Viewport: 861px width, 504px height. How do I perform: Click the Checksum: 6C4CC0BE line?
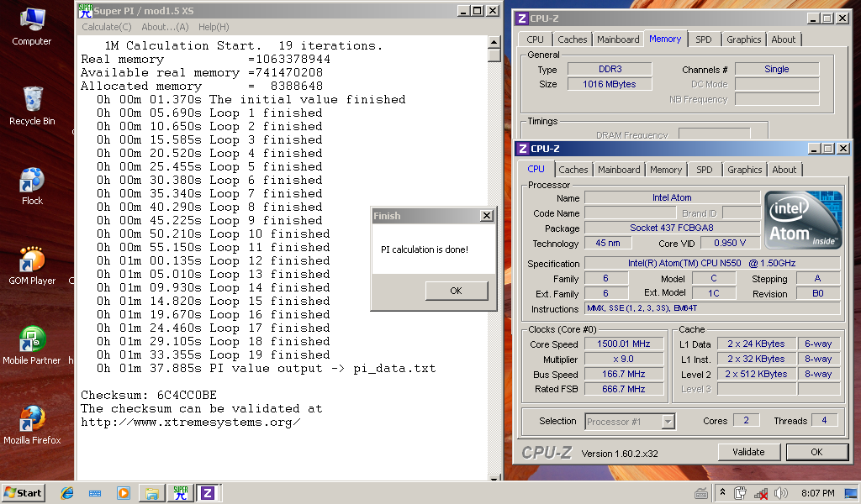point(149,396)
